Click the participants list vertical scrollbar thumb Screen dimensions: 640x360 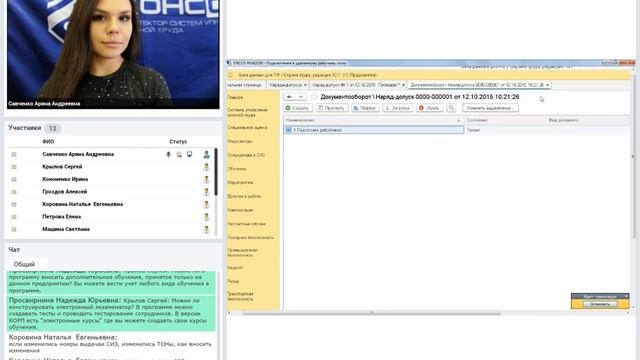[x=216, y=171]
